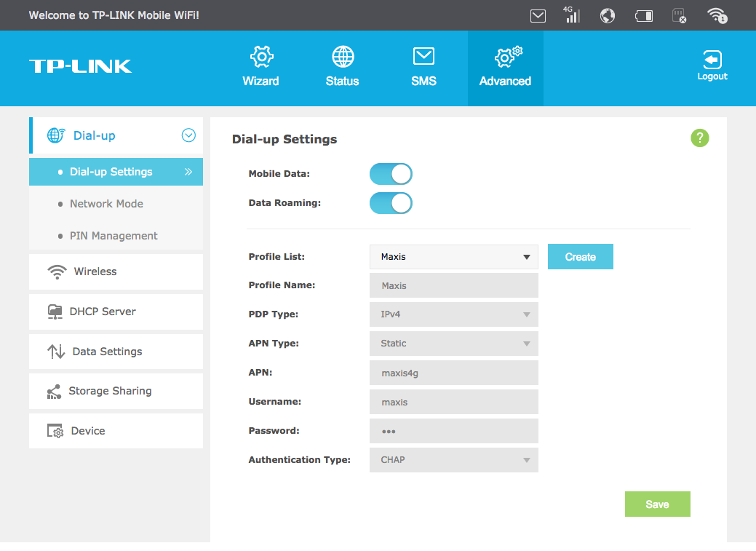Open the Authentication Type dropdown
The image size is (756, 551).
click(453, 460)
